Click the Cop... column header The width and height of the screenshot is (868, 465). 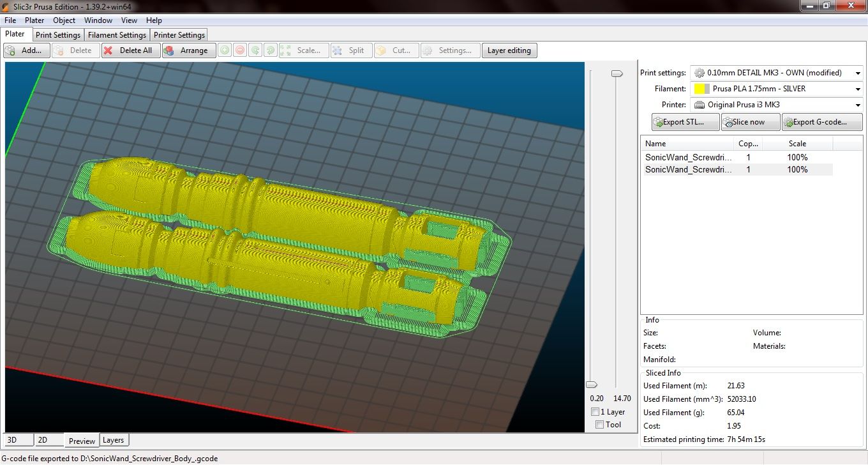tap(748, 144)
